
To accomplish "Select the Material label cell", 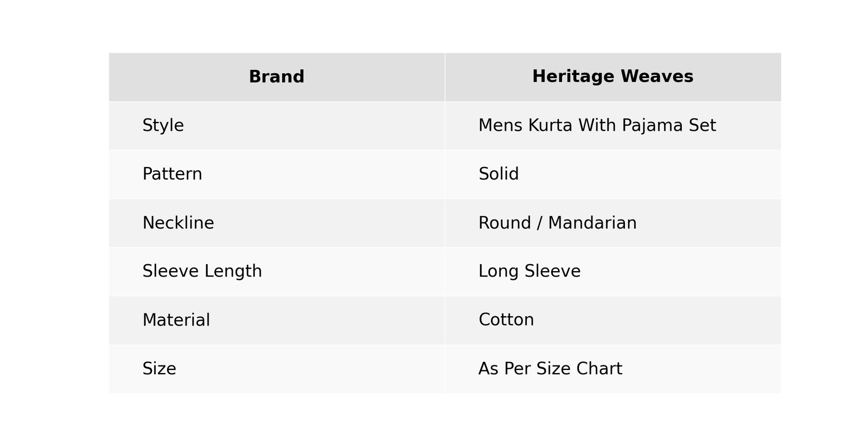I will tap(176, 320).
